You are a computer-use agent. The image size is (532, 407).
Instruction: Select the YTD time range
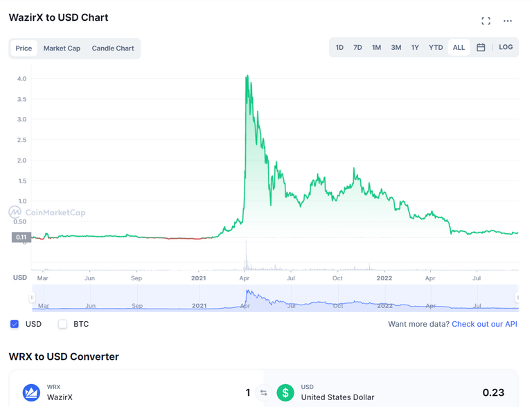[x=436, y=48]
